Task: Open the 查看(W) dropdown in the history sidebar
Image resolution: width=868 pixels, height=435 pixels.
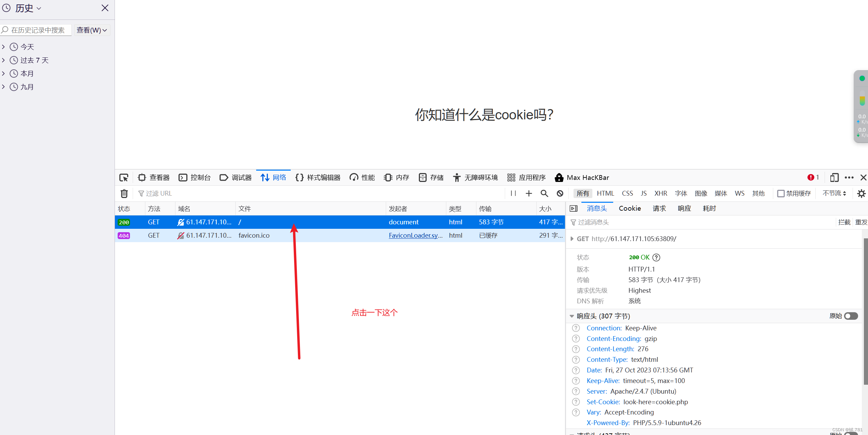Action: 92,30
